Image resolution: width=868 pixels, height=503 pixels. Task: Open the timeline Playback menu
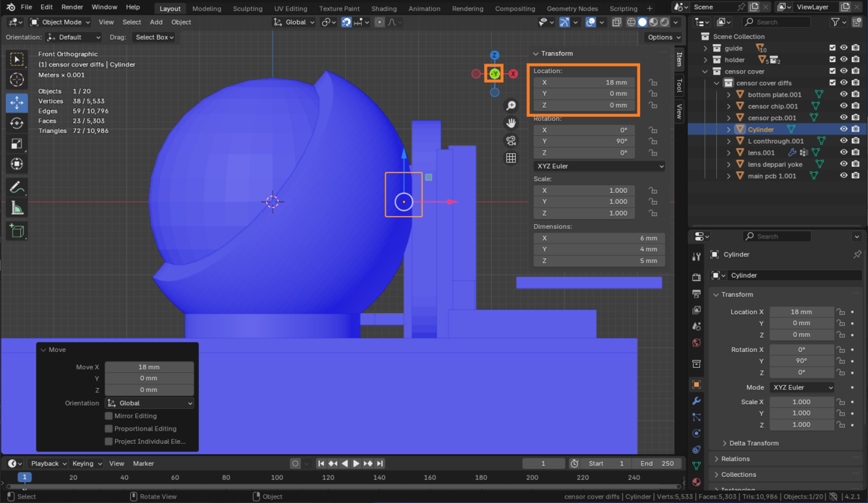[x=48, y=463]
